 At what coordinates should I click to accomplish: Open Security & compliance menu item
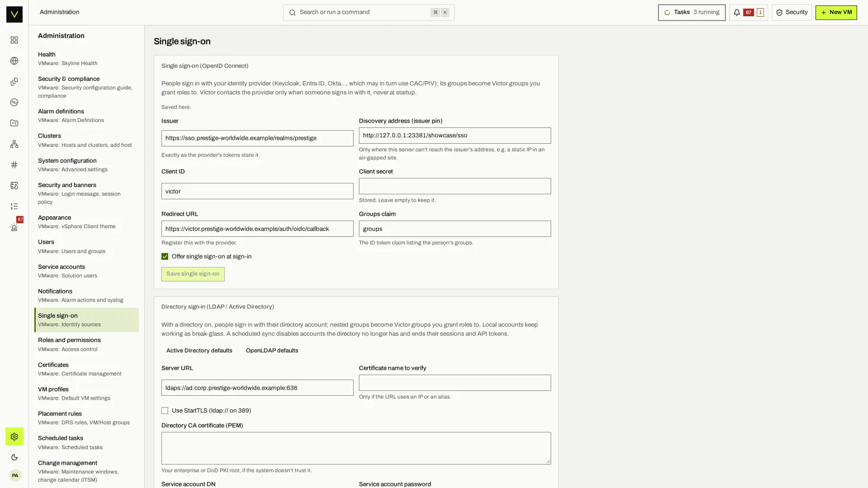(x=86, y=87)
